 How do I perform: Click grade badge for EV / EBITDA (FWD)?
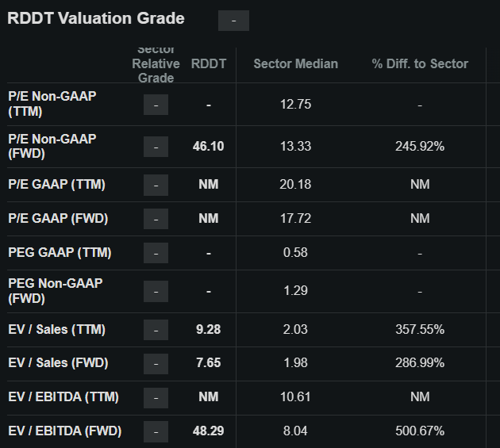coord(156,431)
